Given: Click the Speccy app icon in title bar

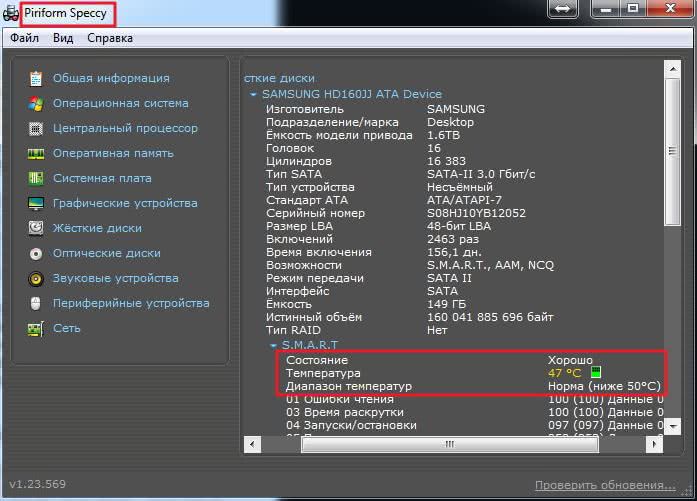Looking at the screenshot, I should (11, 13).
